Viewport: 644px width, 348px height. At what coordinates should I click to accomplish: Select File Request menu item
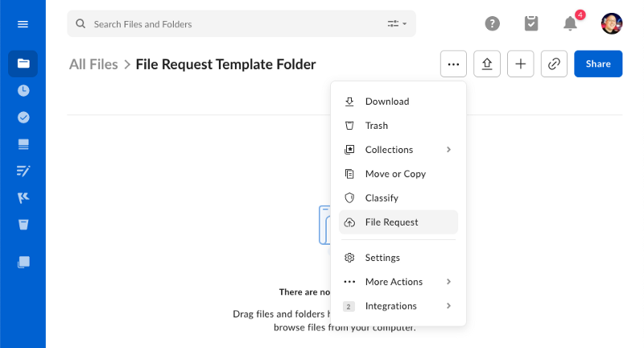click(398, 222)
